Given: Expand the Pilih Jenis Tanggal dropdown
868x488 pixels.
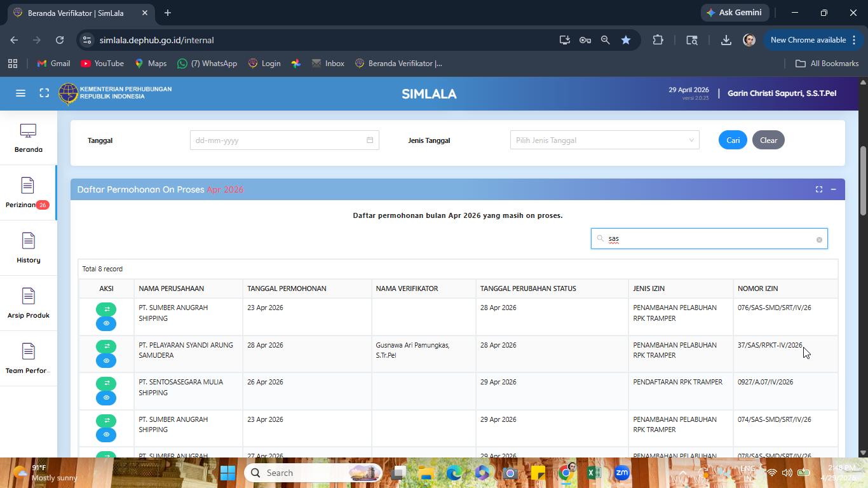Looking at the screenshot, I should pos(604,140).
